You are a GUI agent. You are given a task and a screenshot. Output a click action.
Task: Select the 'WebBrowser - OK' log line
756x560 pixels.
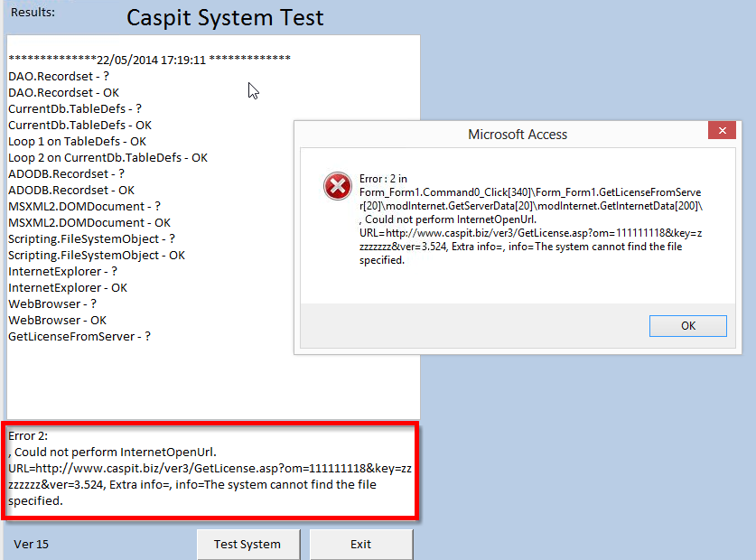coord(58,321)
